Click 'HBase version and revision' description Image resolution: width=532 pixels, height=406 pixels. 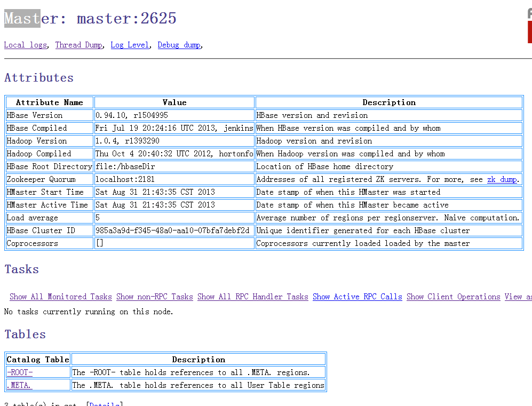[x=312, y=115]
